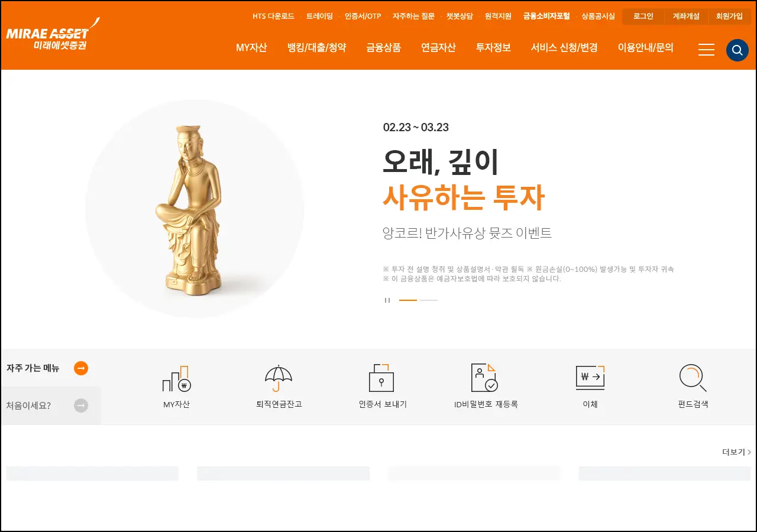Open the orange arrow next to 자주 가는 메뉴
This screenshot has width=757, height=532.
tap(81, 368)
